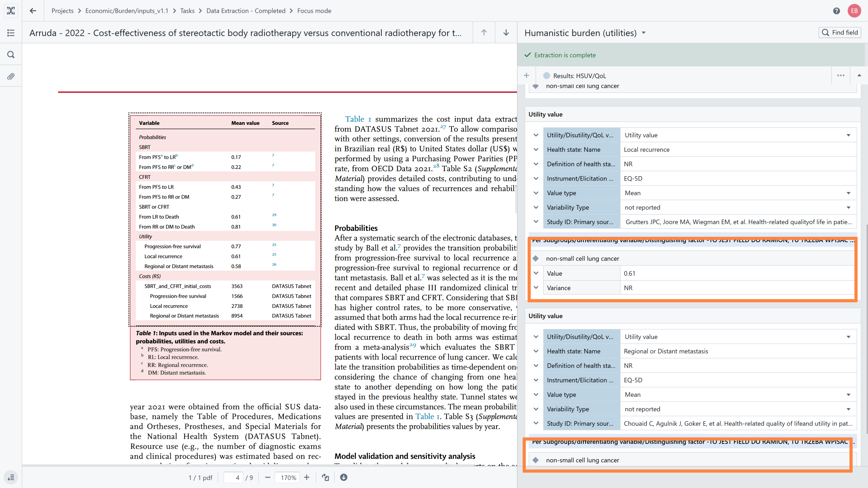Screen dimensions: 868x488
Task: Click the first Utility value section header
Action: coord(692,114)
